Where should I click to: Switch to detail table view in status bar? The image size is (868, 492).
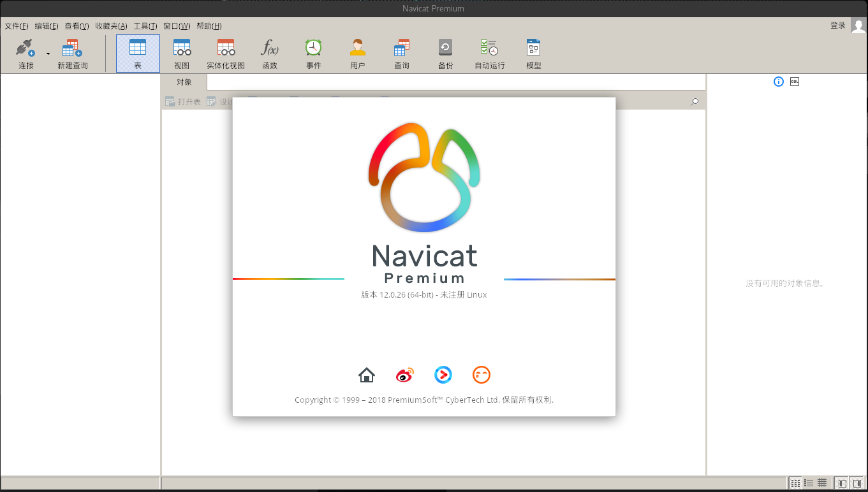[823, 483]
